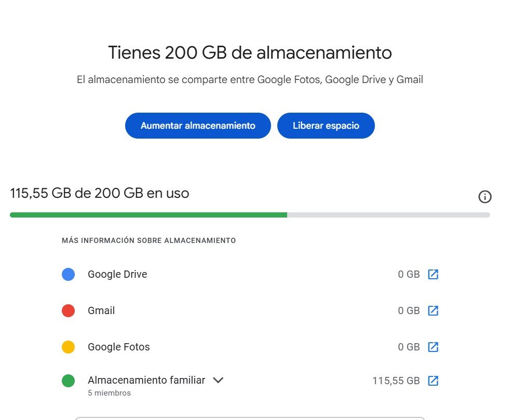The image size is (526, 420).
Task: Click the blue Google Drive dot
Action: 68,274
